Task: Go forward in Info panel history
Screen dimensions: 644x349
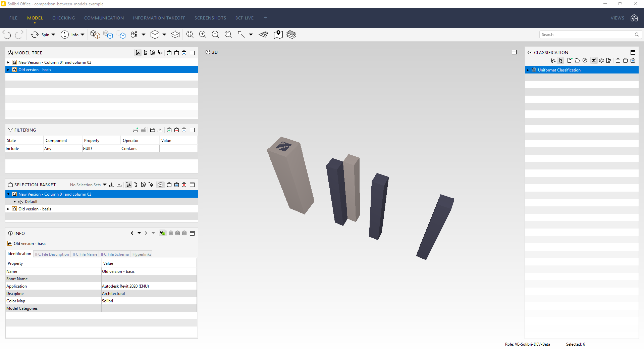Action: (x=146, y=233)
